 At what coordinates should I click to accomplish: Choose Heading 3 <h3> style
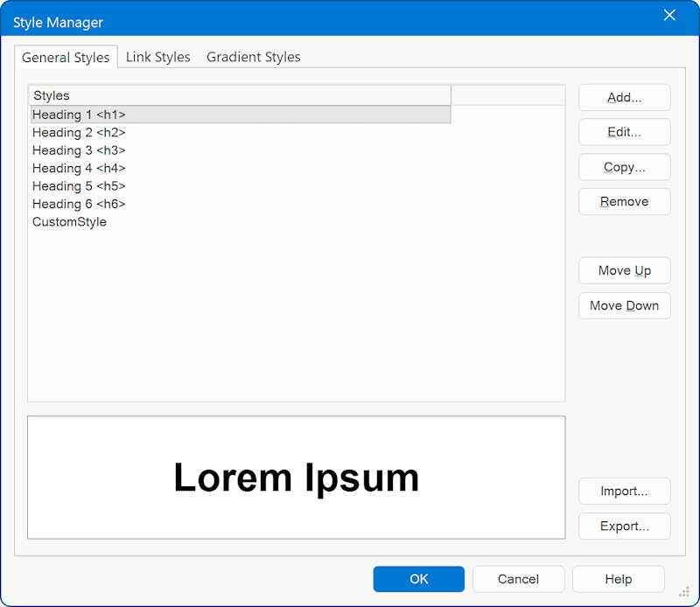pyautogui.click(x=79, y=150)
